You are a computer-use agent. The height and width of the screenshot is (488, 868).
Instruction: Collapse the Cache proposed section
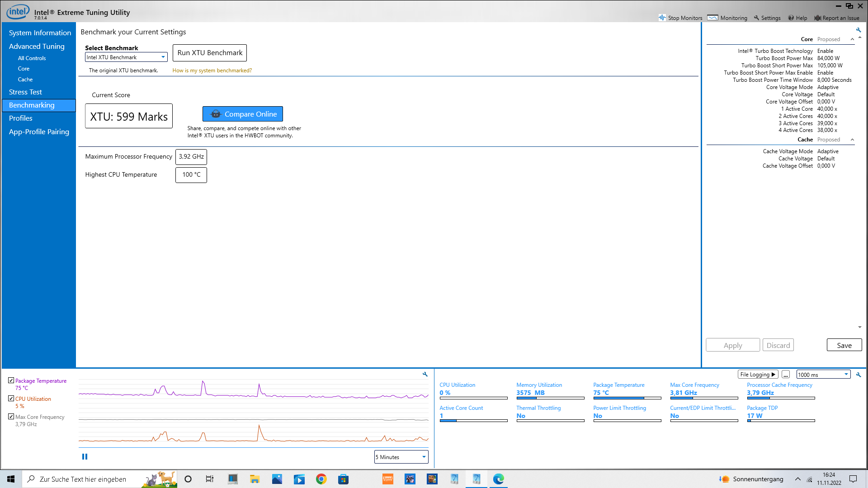pos(852,140)
